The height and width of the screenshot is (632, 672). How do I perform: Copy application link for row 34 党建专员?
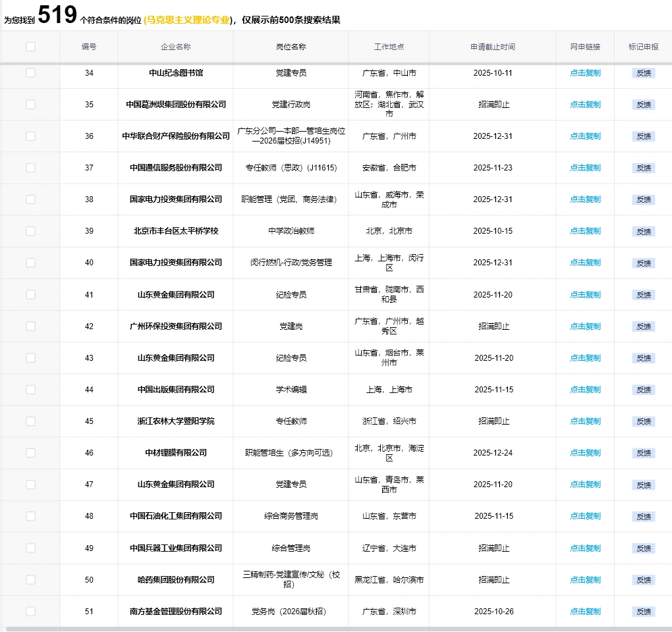click(x=585, y=73)
